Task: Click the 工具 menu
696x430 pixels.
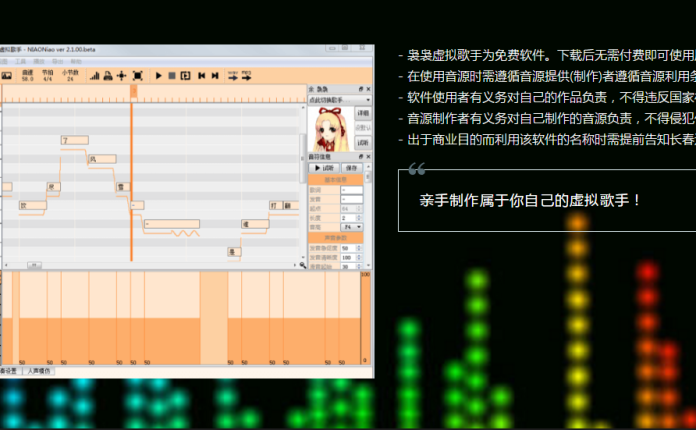Action: 20,61
